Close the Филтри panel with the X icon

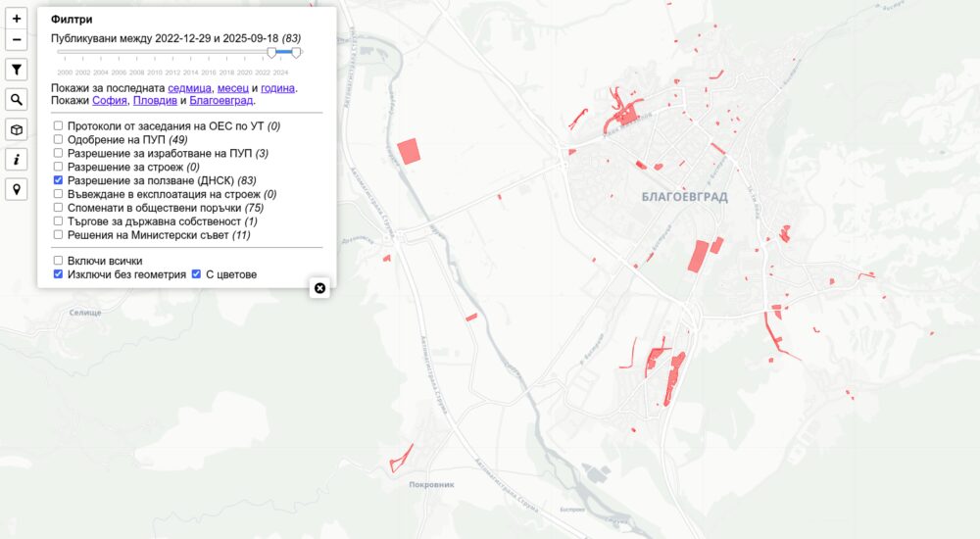coord(319,288)
